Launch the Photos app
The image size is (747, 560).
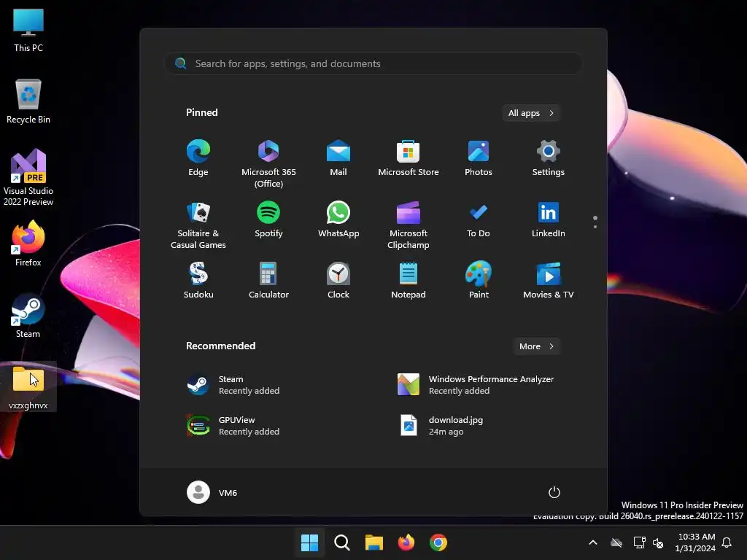pyautogui.click(x=479, y=158)
